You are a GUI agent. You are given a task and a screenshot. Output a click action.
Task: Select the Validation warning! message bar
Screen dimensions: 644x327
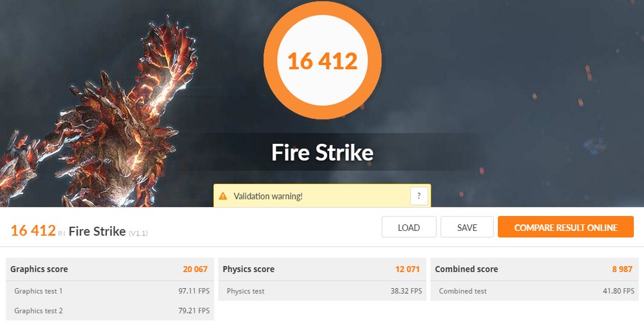coord(322,195)
